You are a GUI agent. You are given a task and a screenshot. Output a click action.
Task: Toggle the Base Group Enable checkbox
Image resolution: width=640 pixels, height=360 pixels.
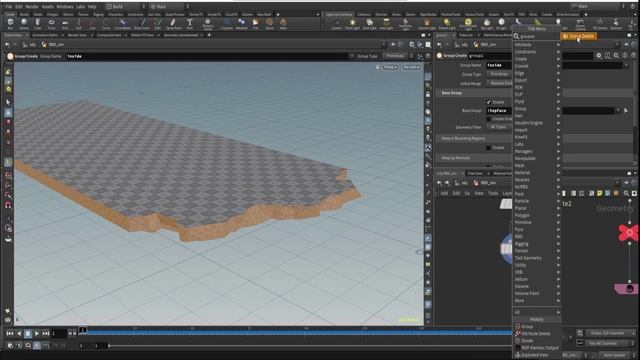tap(489, 102)
